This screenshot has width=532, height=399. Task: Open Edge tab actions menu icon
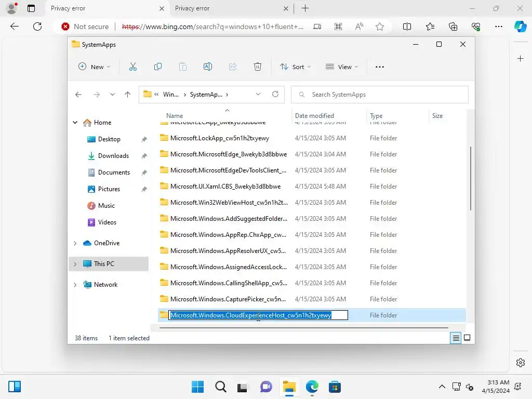(31, 8)
